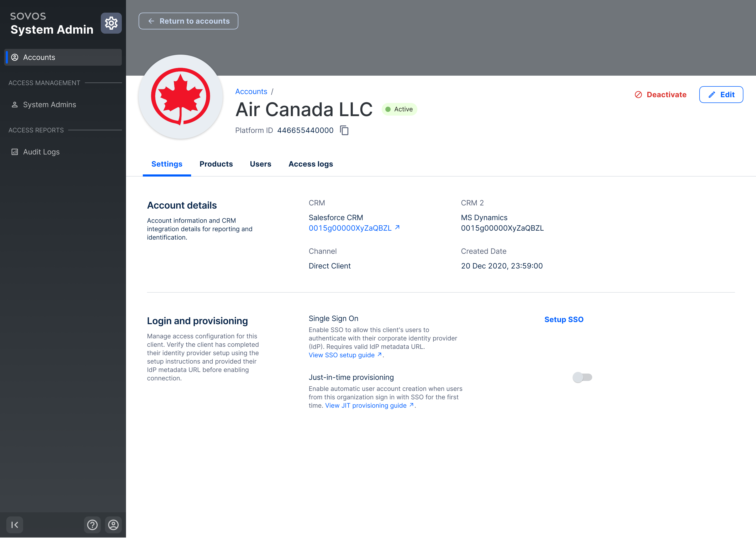Open the settings gear next to System Admin
This screenshot has width=756, height=538.
pos(111,23)
